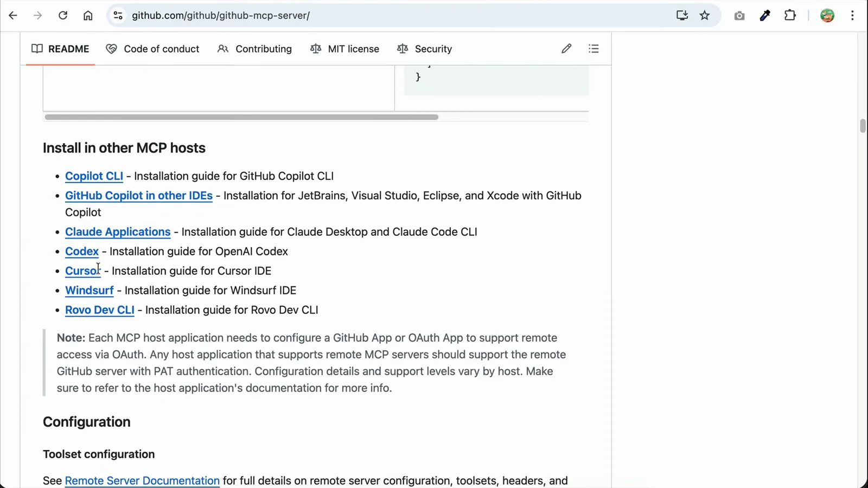This screenshot has height=488, width=868.
Task: Click the browser forward arrow
Action: [37, 16]
